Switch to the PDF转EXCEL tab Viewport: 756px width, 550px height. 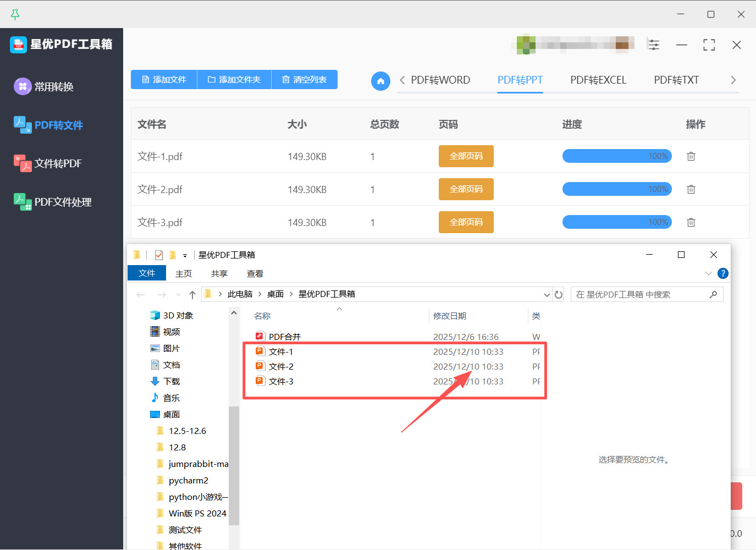598,80
